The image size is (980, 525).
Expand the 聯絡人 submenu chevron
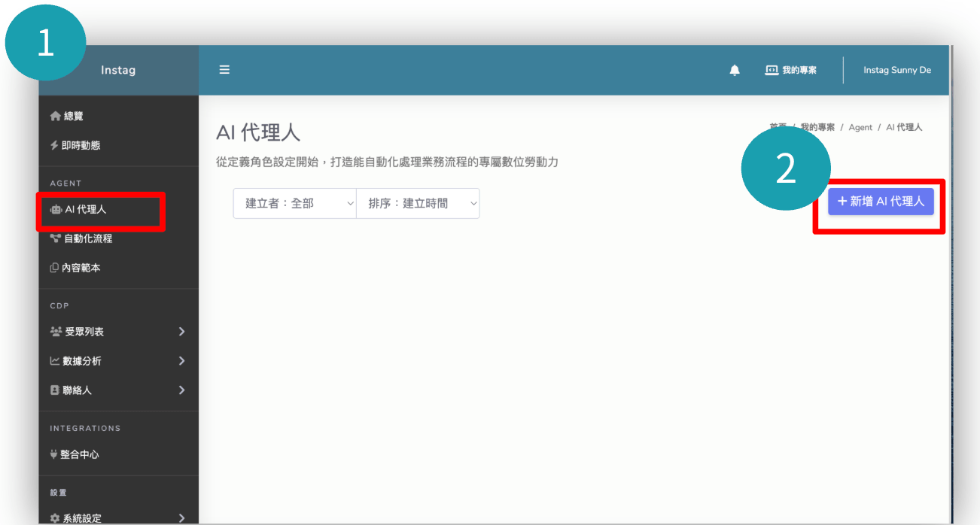click(x=181, y=390)
